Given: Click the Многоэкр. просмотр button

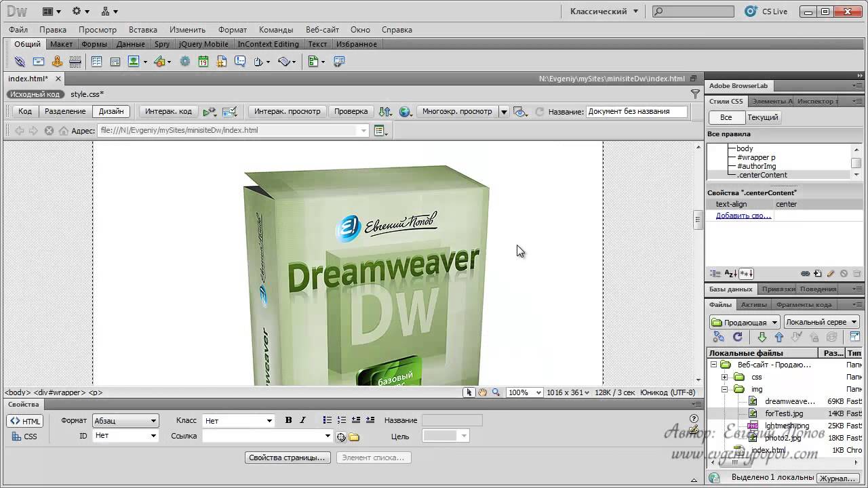Looking at the screenshot, I should point(457,111).
